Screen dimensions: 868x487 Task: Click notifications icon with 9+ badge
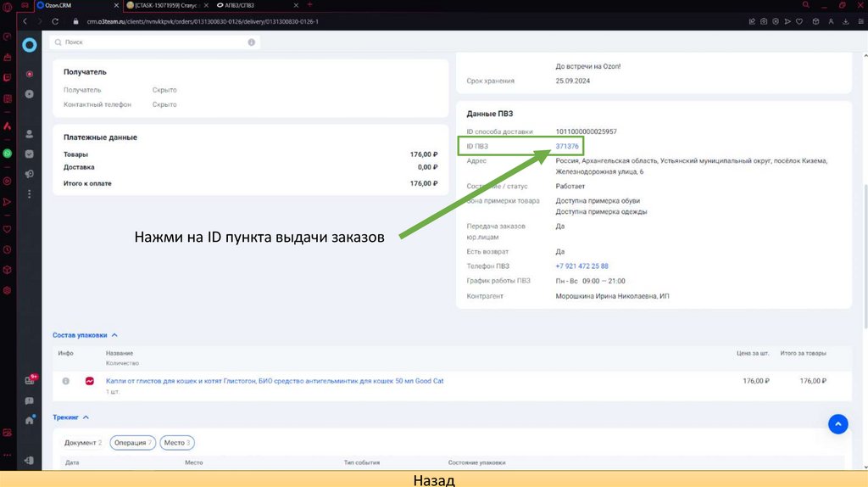pos(31,379)
